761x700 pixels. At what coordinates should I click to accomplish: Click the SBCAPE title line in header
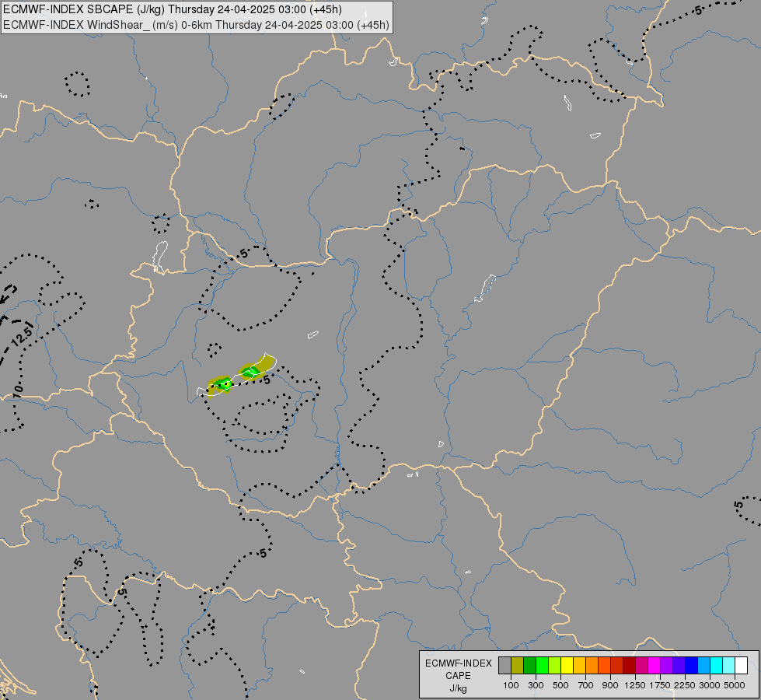pyautogui.click(x=173, y=9)
